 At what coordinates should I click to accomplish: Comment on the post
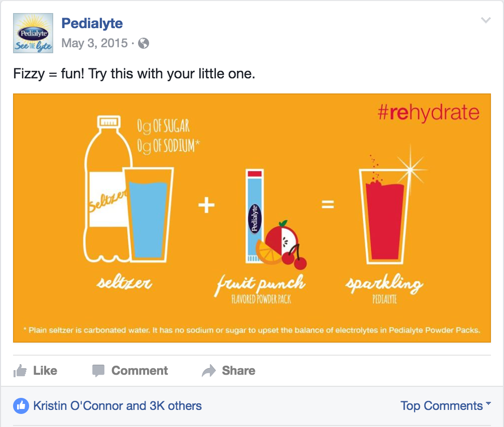[130, 371]
